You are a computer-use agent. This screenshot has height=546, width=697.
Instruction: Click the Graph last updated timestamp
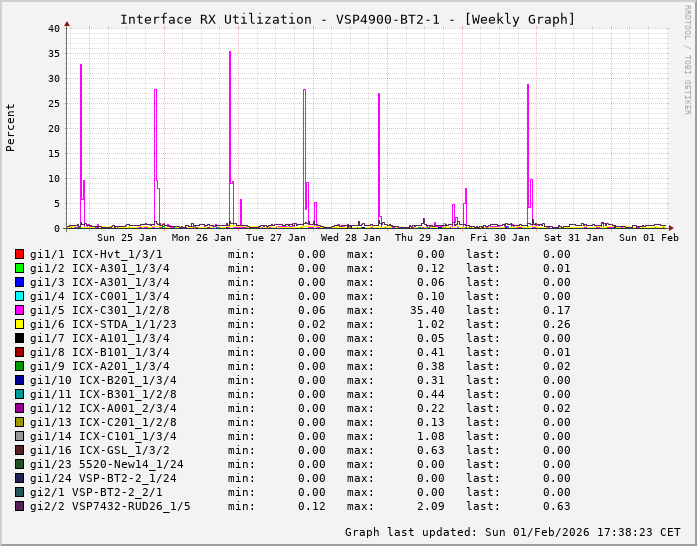click(x=512, y=532)
